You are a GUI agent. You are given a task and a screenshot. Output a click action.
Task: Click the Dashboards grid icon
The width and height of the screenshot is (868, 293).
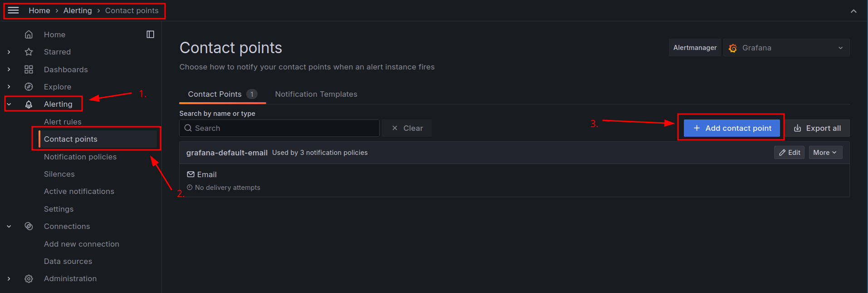[29, 70]
